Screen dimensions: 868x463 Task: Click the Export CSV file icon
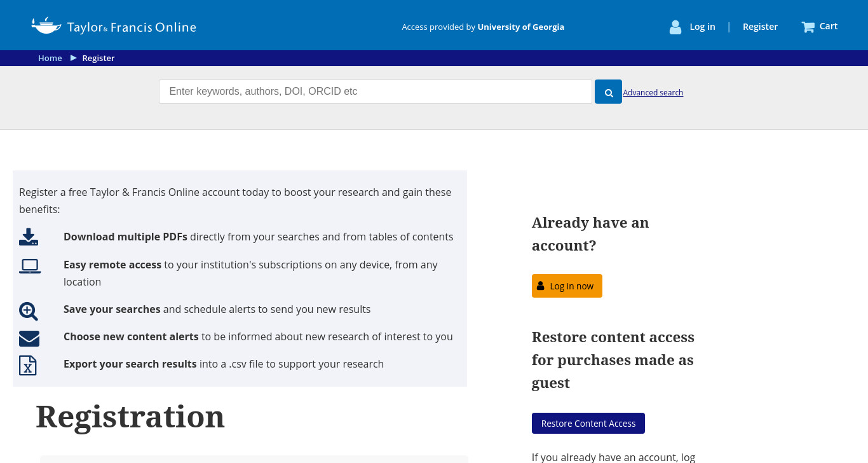(28, 365)
